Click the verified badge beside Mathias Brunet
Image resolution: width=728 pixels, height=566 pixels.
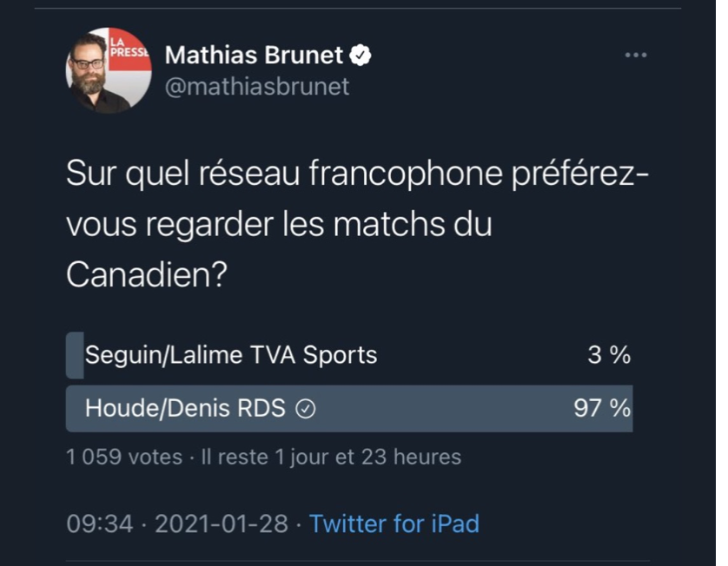[x=361, y=56]
